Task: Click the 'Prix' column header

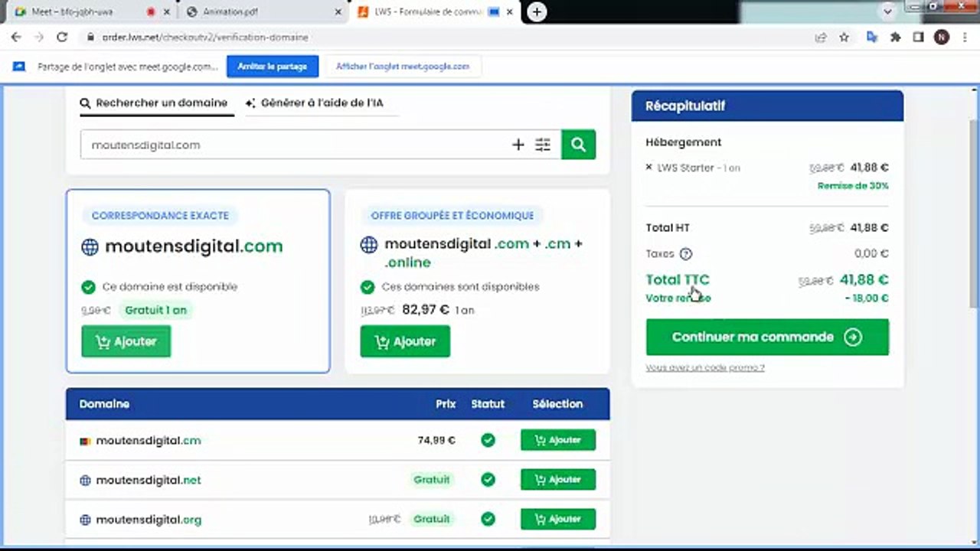Action: tap(446, 404)
